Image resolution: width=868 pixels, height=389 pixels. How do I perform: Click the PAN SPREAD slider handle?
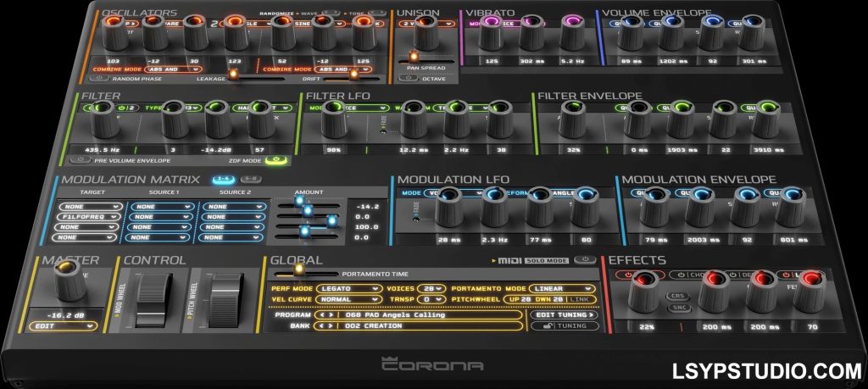click(413, 57)
